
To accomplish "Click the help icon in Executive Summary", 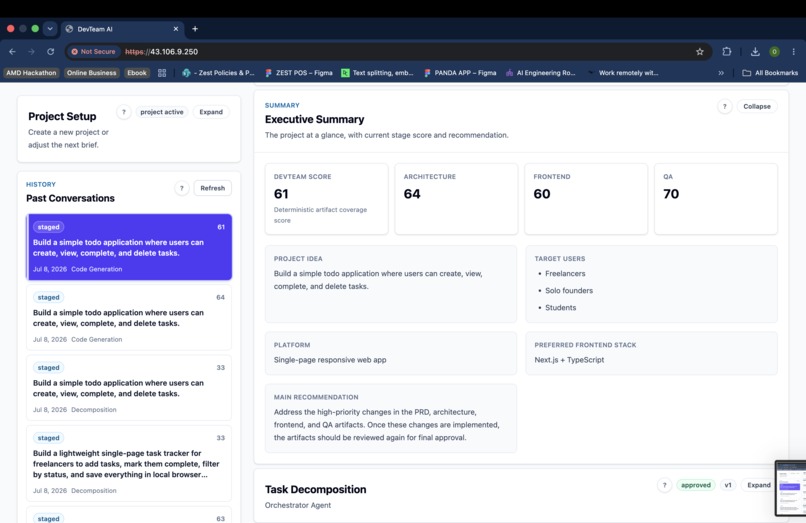I will [725, 106].
